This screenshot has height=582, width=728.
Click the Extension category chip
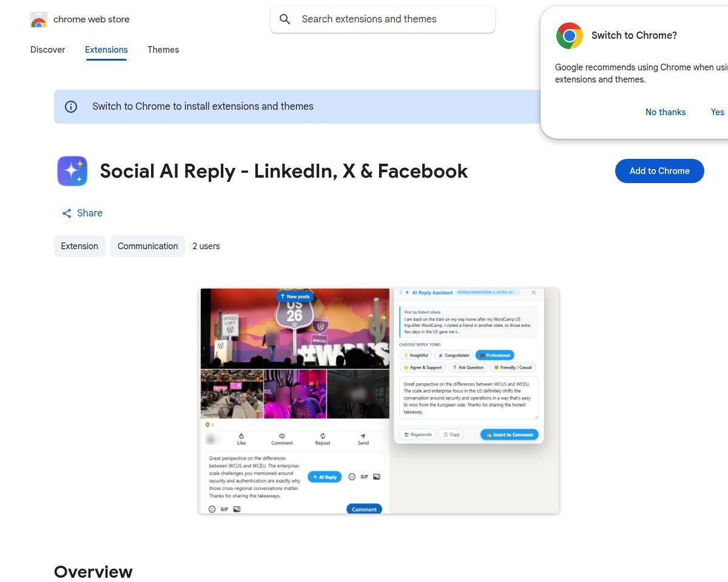click(x=79, y=246)
